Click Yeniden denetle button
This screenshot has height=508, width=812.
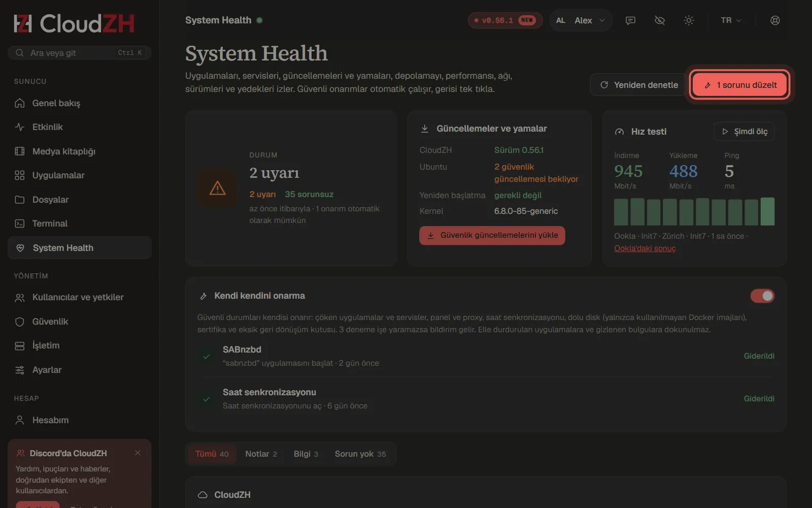click(x=639, y=85)
